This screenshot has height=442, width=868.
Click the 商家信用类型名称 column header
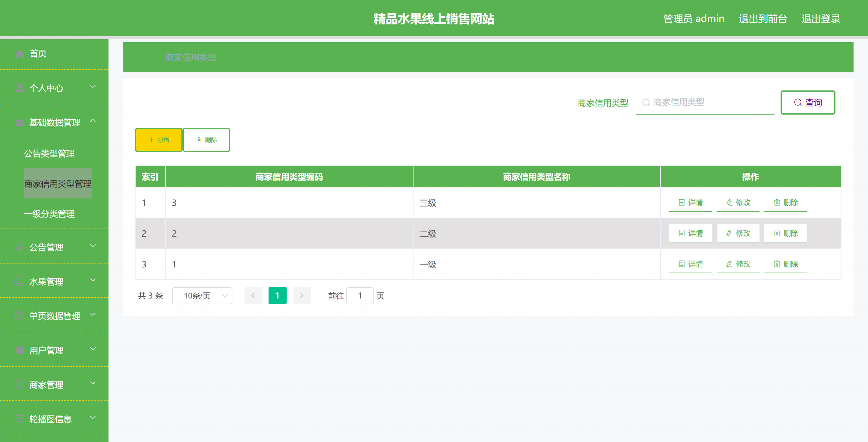click(x=536, y=177)
